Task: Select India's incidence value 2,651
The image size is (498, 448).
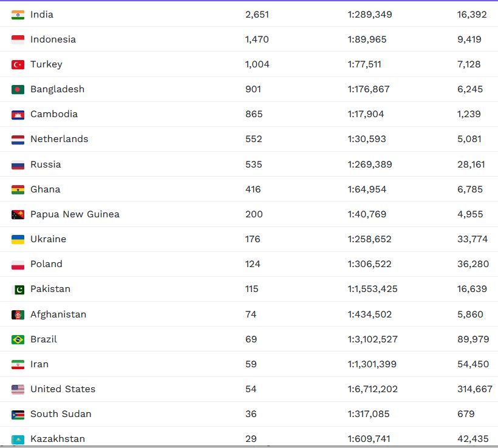Action: click(257, 15)
